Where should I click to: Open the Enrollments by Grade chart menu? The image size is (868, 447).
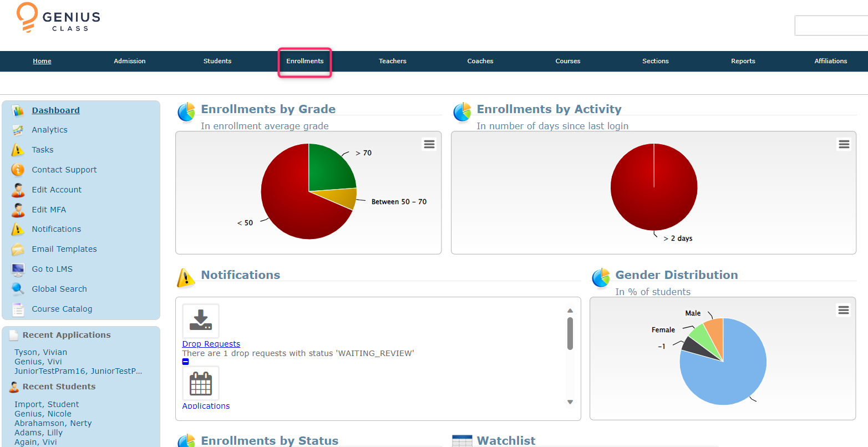pos(429,144)
